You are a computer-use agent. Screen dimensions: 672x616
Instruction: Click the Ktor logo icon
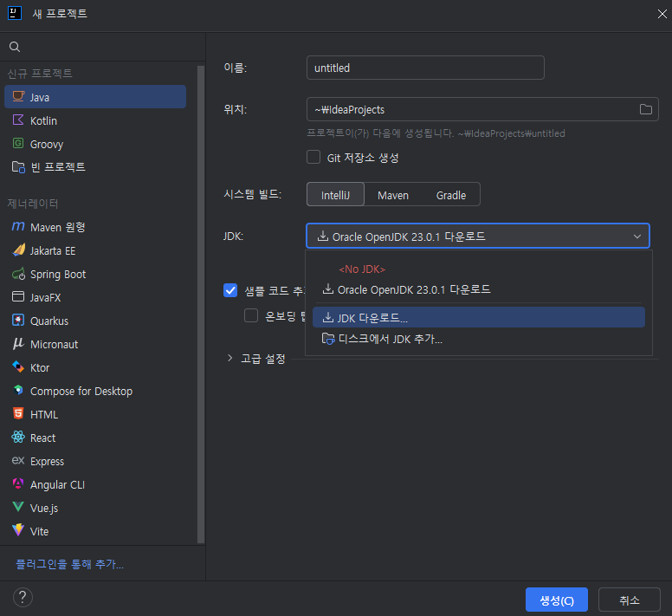pos(18,367)
